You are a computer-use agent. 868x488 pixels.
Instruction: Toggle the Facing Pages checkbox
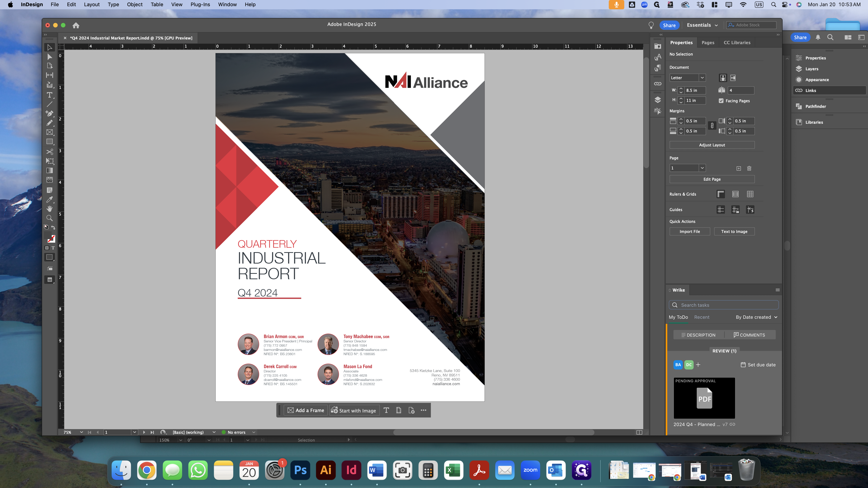coord(721,101)
